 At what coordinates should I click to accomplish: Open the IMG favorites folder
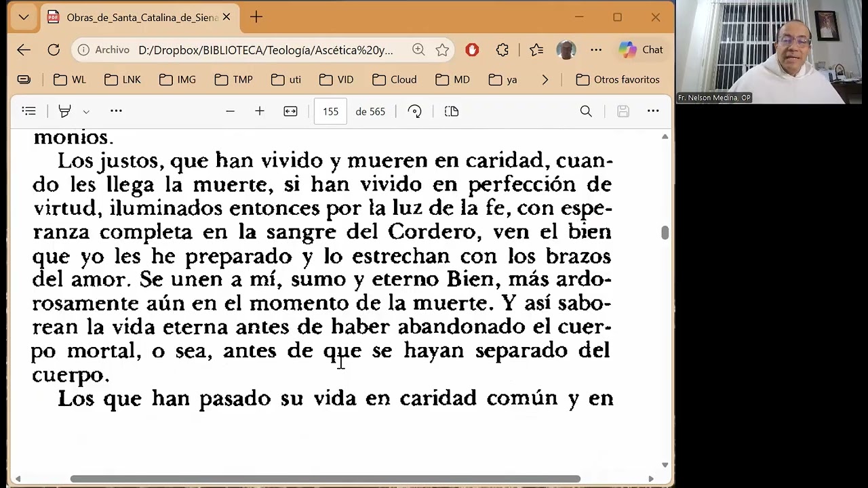(x=178, y=80)
